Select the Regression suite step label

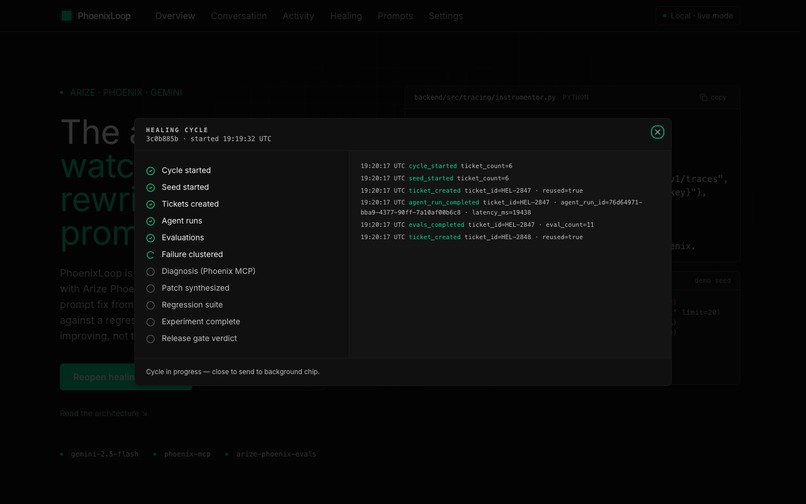[192, 305]
